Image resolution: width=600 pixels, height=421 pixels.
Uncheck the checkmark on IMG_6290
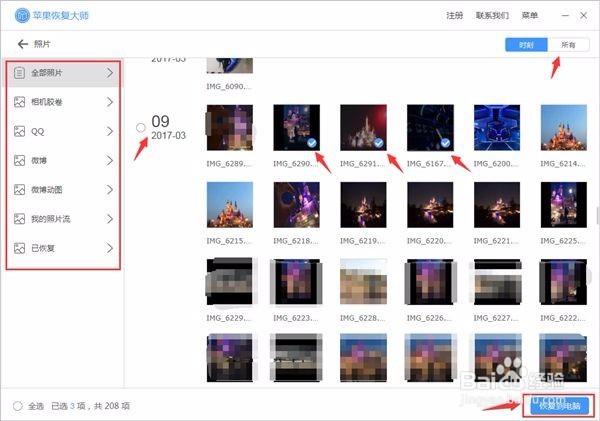point(312,143)
